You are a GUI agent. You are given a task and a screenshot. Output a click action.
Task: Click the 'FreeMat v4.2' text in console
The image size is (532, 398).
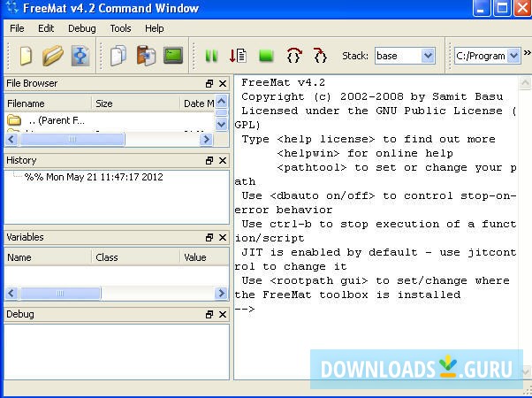coord(284,82)
